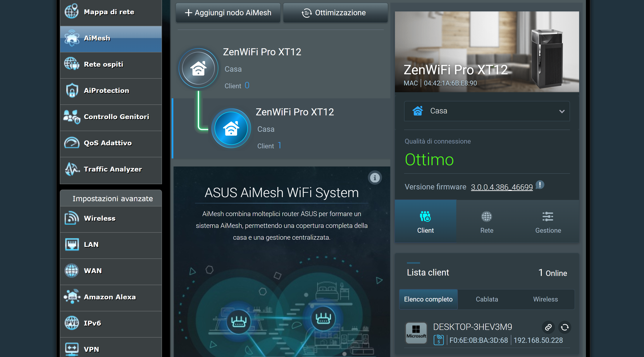Image resolution: width=644 pixels, height=357 pixels.
Task: Switch to the Gestione tab
Action: pyautogui.click(x=548, y=221)
